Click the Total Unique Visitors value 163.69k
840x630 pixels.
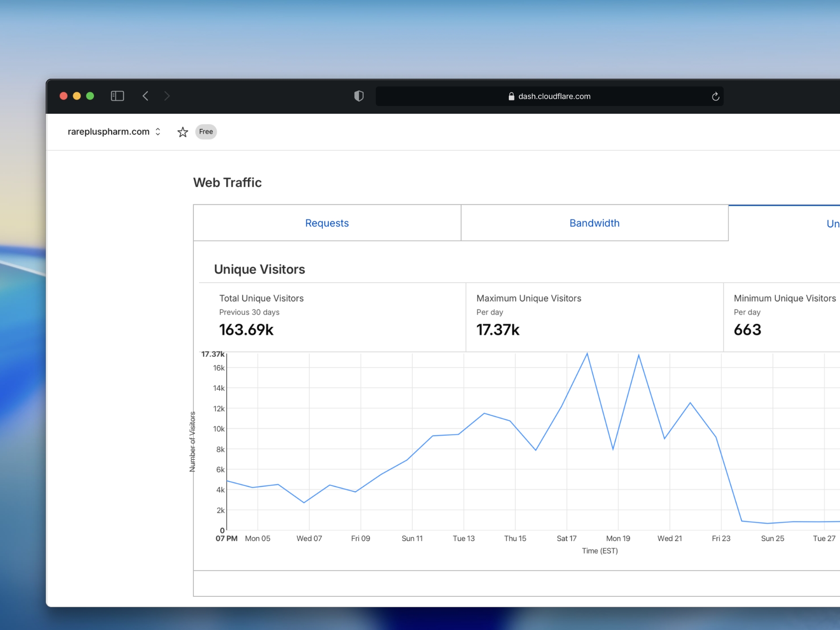point(246,330)
